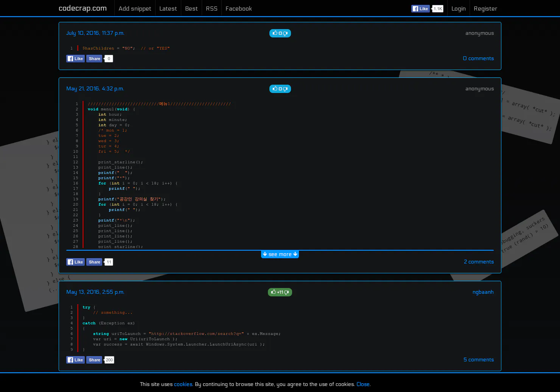Open the May 13, 2016, 2:55 p.m. snippet
Screen dimensions: 560x392
tap(95, 292)
